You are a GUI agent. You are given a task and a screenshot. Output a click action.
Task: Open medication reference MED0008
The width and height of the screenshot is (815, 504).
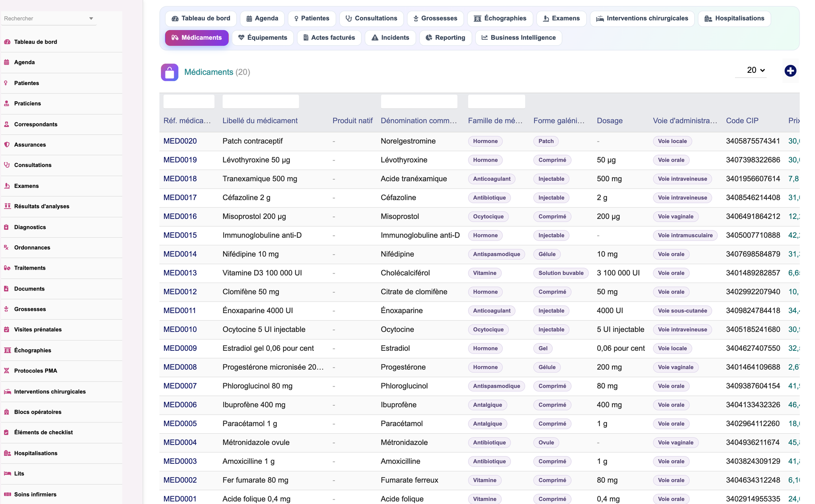click(x=180, y=367)
